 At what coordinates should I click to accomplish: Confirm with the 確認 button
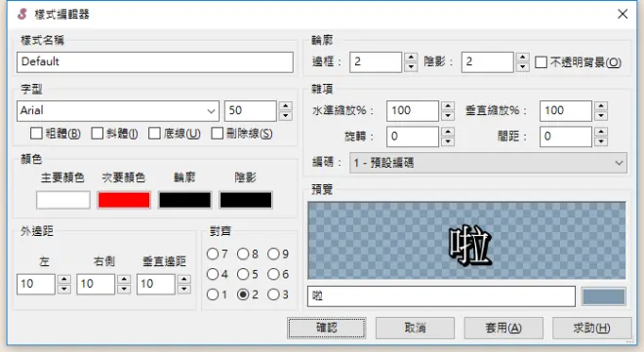click(327, 328)
